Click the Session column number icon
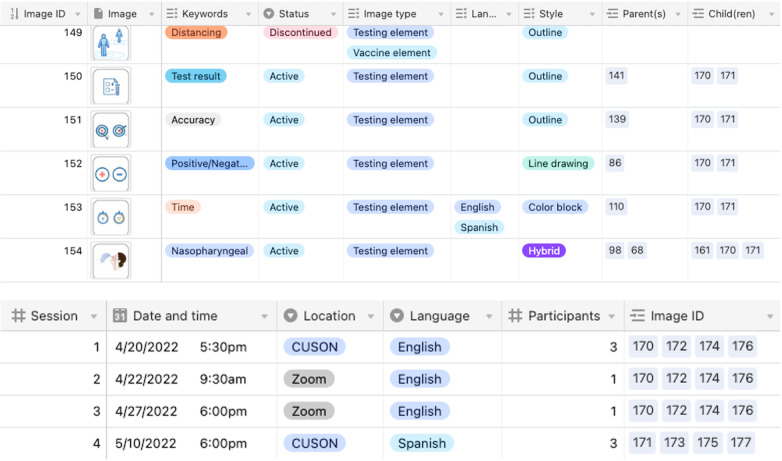782x461 pixels. [18, 316]
